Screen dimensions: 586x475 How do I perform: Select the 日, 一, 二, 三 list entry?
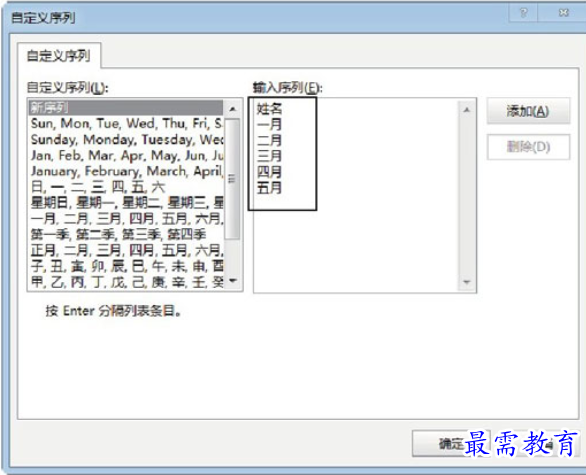[x=126, y=187]
